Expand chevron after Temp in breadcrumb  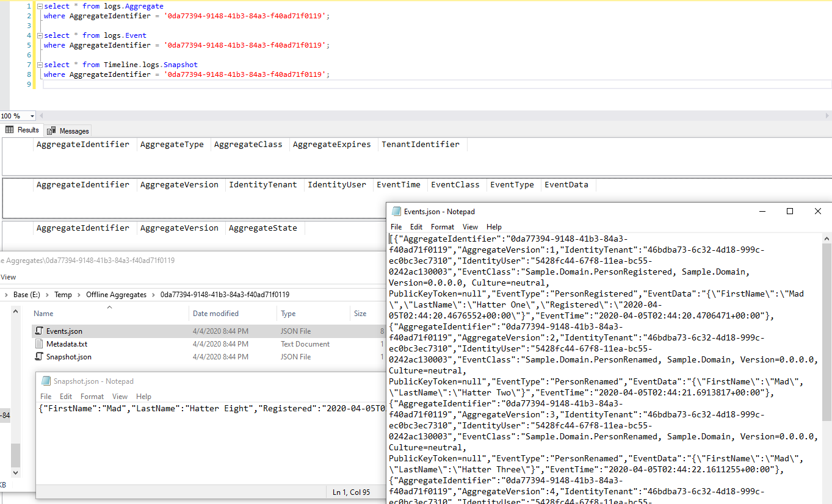[x=79, y=295]
